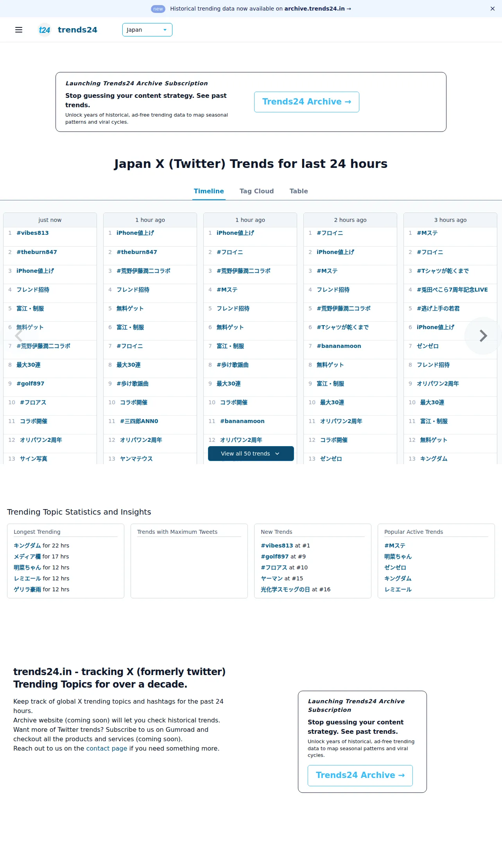Open #theburn847 in the just now column
Viewport: 502px width, 868px height.
click(x=37, y=252)
